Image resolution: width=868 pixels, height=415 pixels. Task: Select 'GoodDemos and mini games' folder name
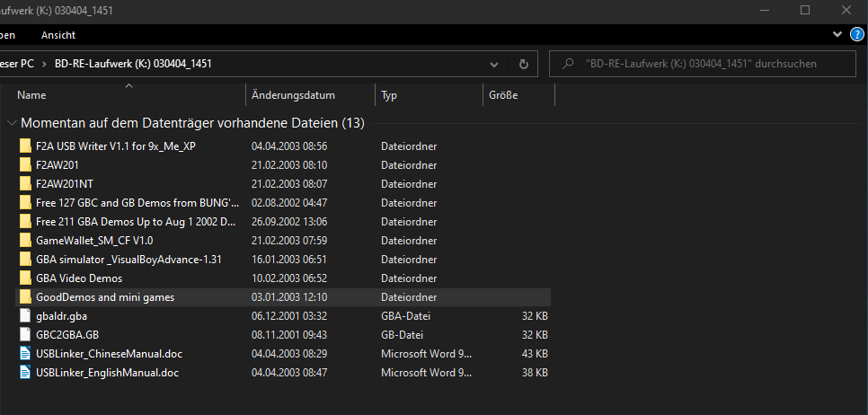(x=105, y=297)
